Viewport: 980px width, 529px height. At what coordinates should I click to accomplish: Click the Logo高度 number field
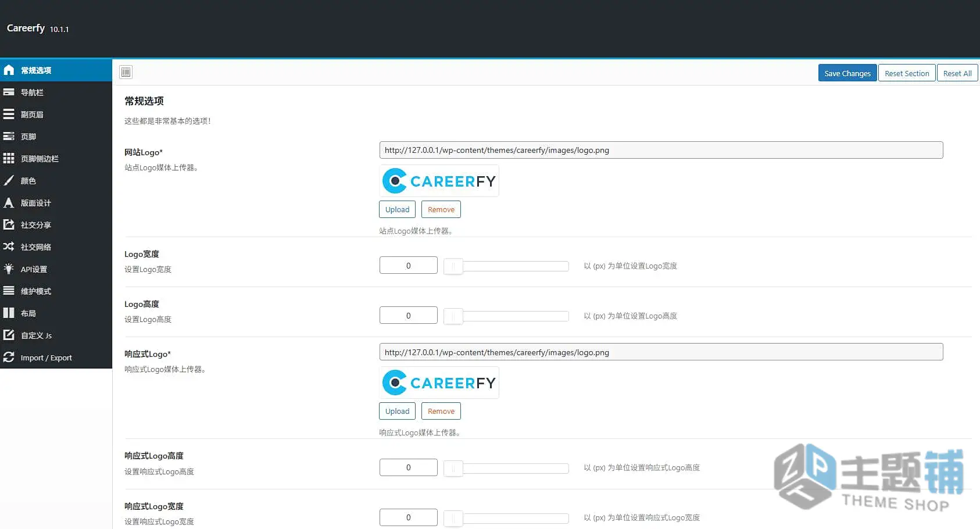pos(409,315)
